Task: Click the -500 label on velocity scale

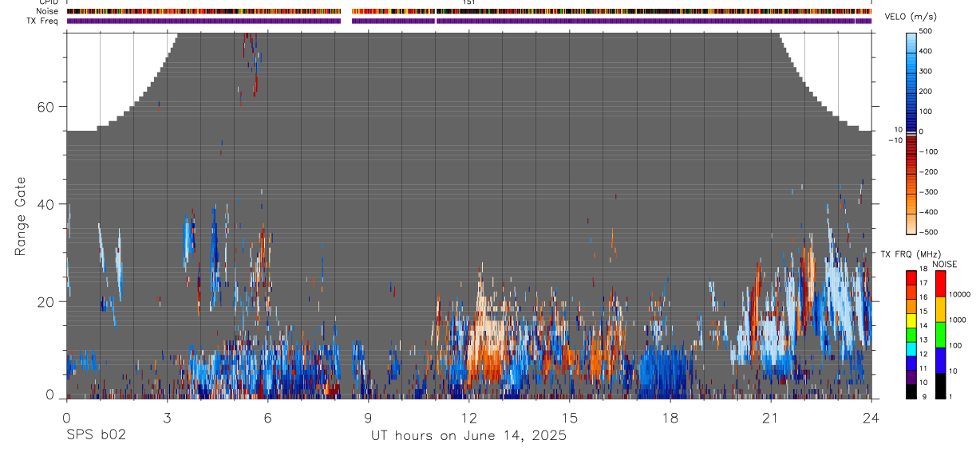Action: pyautogui.click(x=928, y=233)
